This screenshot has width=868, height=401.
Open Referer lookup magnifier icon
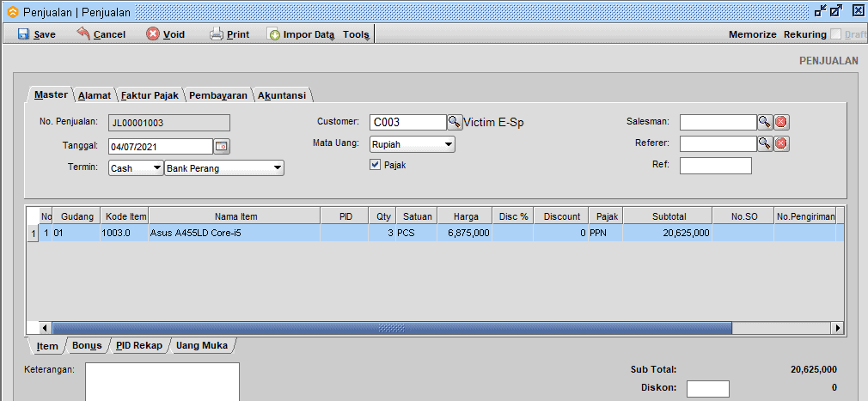764,143
